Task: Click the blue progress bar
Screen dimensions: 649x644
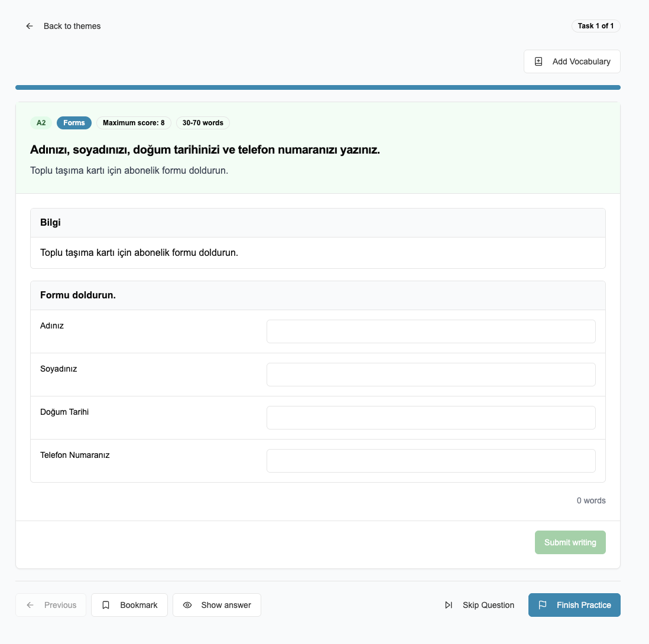Action: tap(318, 87)
